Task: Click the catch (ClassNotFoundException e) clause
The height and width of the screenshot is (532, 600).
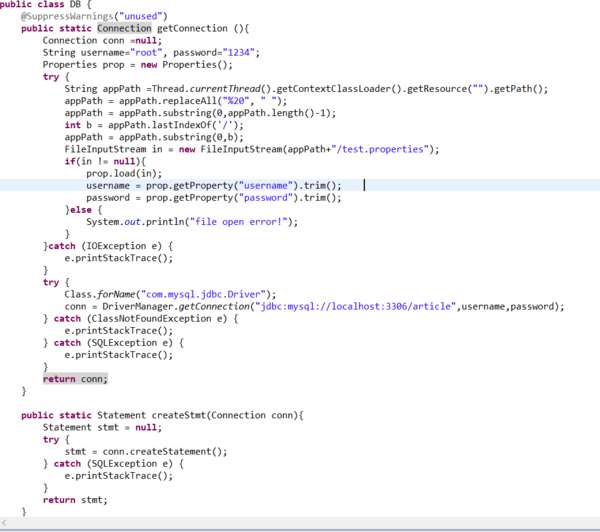Action: [140, 319]
